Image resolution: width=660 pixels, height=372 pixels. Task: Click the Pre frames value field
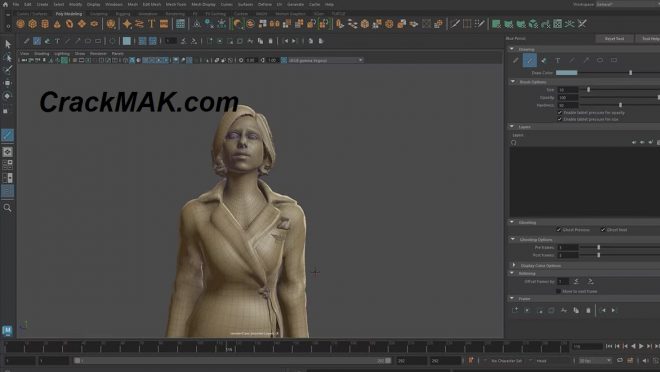(x=567, y=247)
